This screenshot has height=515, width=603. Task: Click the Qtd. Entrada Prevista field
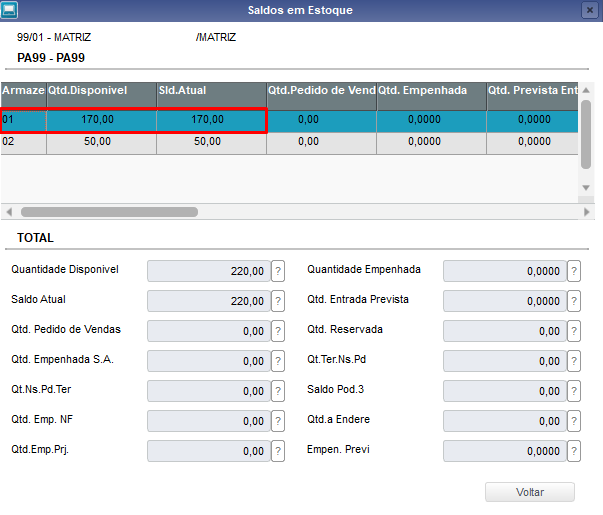coord(505,301)
